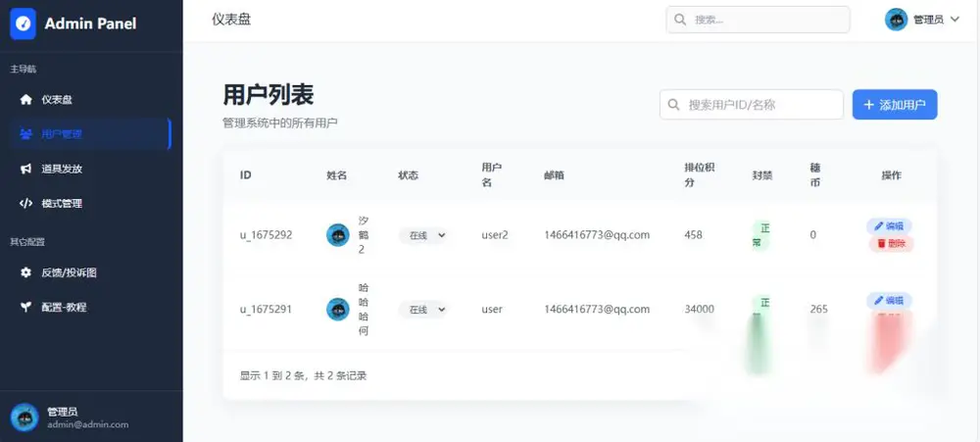Click the Admin Panel logo icon

click(x=24, y=24)
